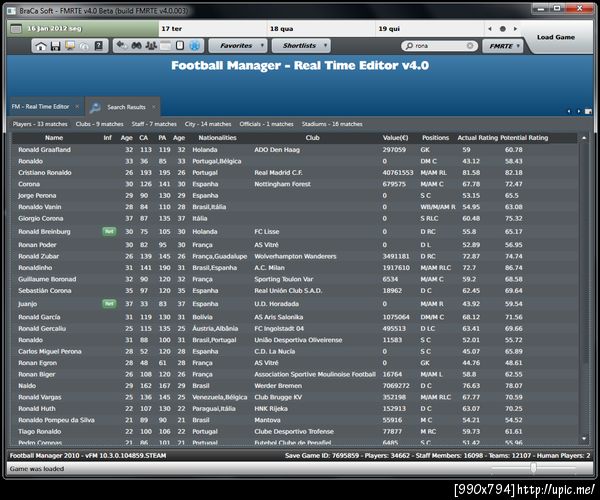Sort by the PA column header
The width and height of the screenshot is (600, 500).
(162, 138)
